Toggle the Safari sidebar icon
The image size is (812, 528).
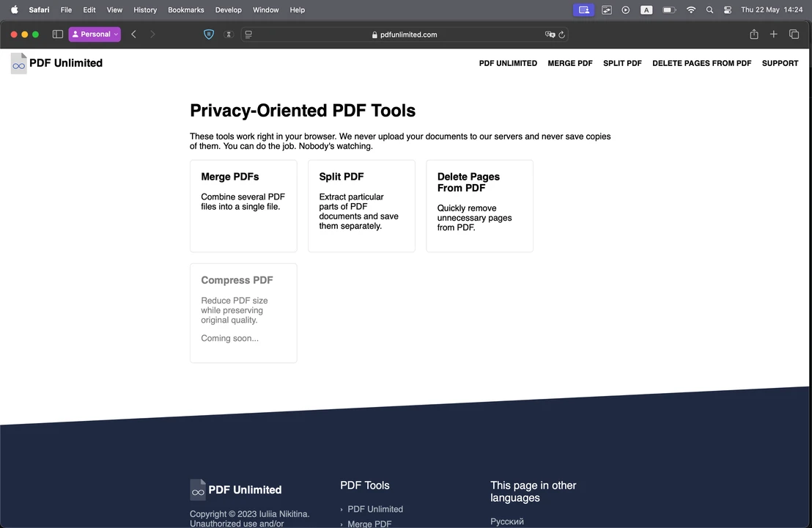click(x=57, y=34)
